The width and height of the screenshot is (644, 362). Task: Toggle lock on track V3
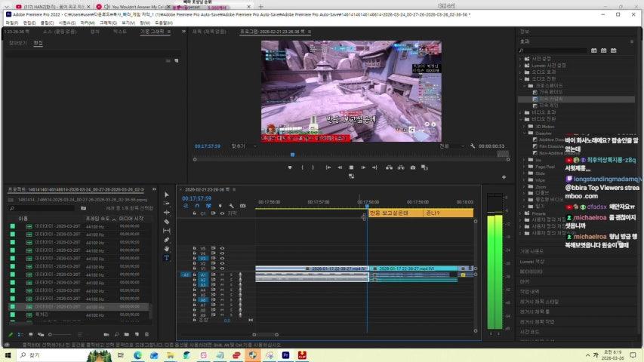click(x=195, y=259)
